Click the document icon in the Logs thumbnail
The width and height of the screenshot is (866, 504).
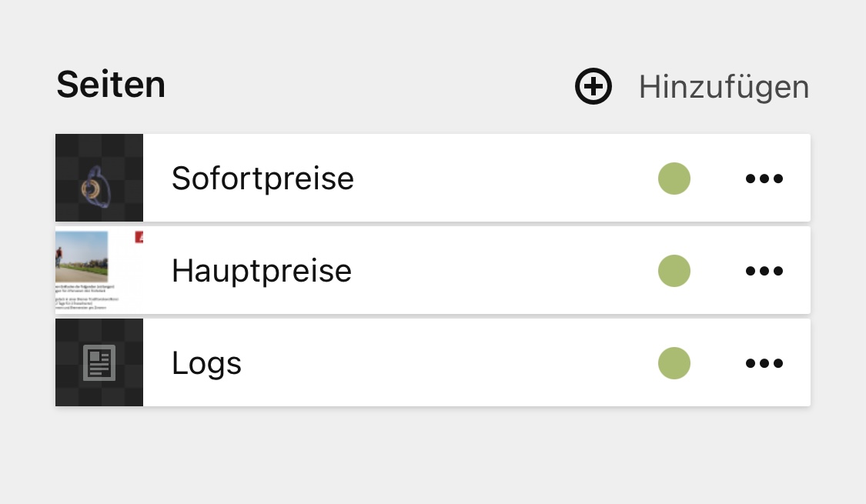point(99,363)
